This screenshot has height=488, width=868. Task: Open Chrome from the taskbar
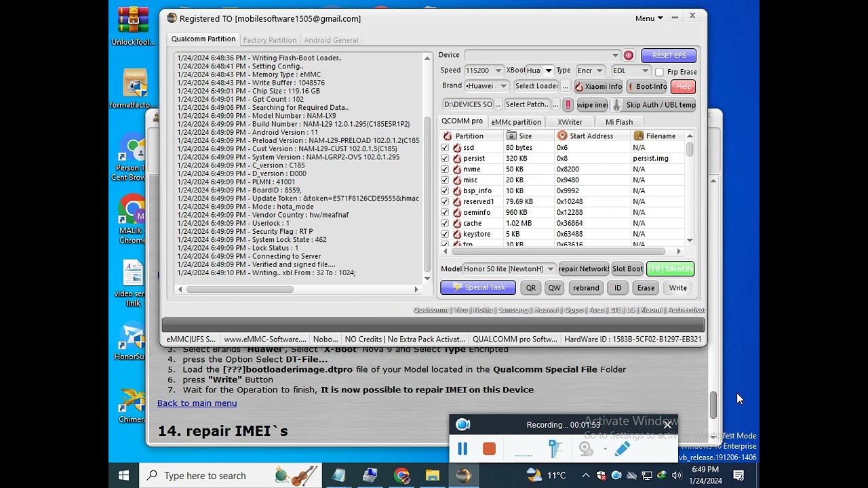click(401, 475)
